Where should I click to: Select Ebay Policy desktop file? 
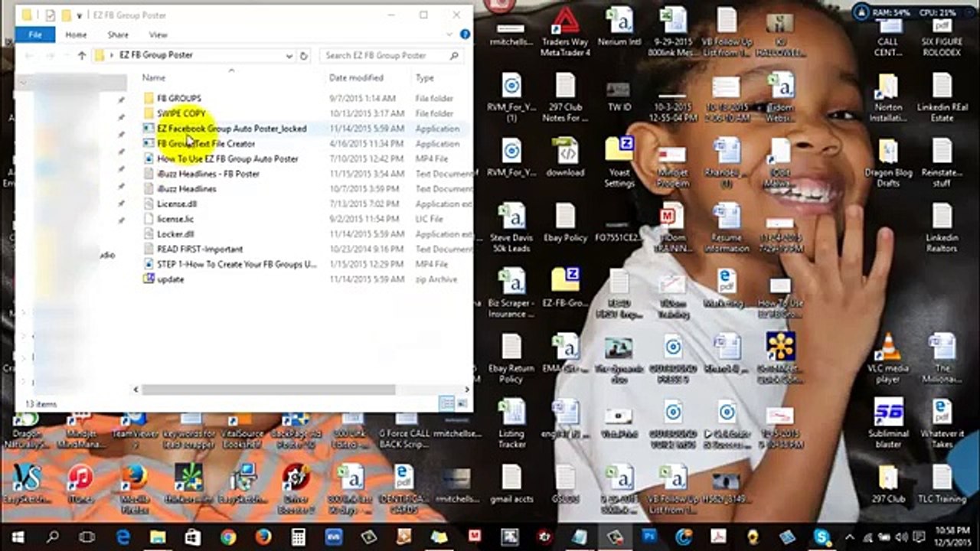point(565,223)
